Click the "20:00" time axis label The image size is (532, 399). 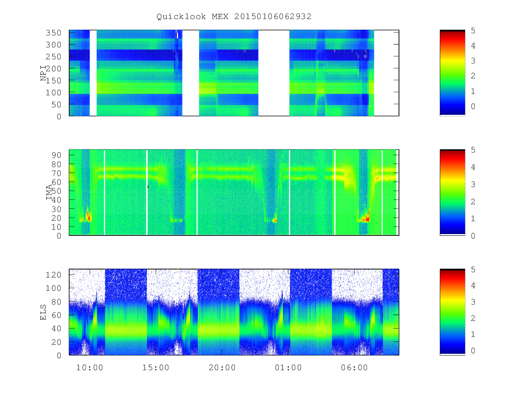[222, 368]
